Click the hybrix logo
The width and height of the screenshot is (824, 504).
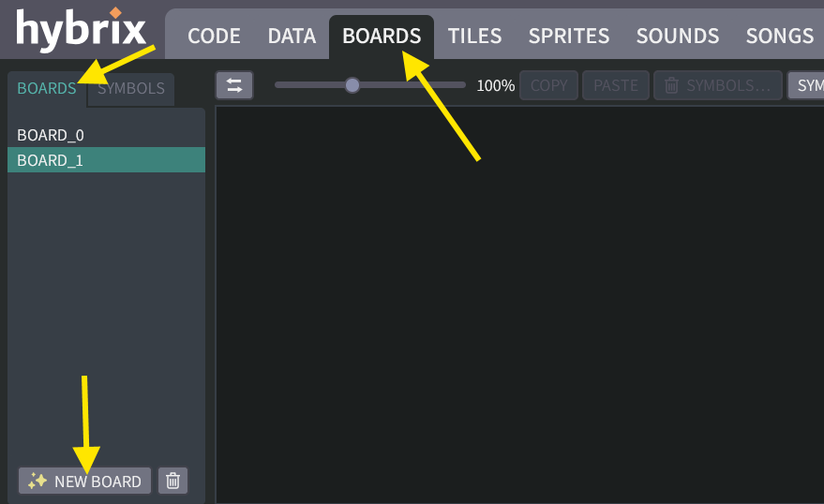pyautogui.click(x=82, y=31)
